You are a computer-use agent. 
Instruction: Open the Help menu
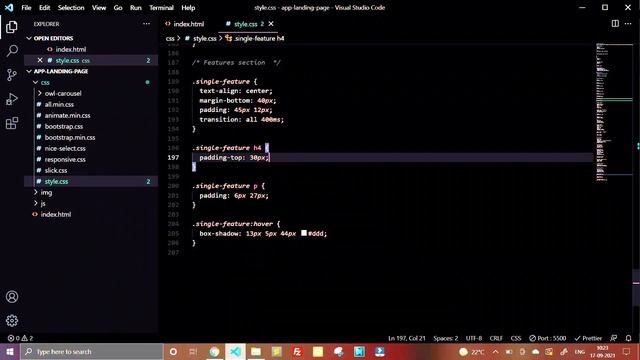coord(188,8)
